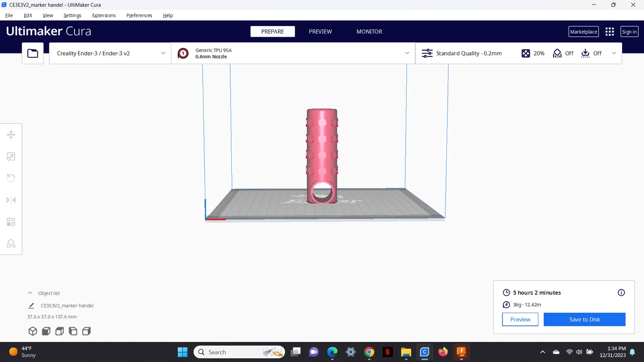Screen dimensions: 644x362
Task: Click the material spool usage icon
Action: (506, 304)
